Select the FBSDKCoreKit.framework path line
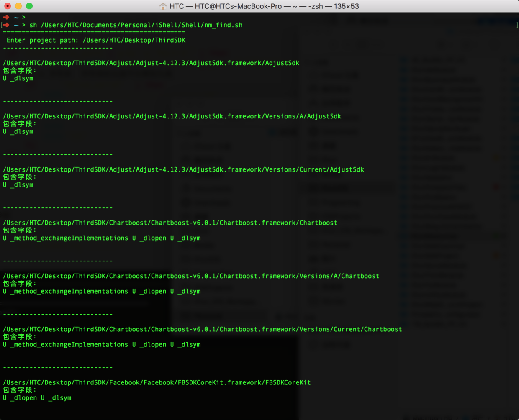 coord(157,383)
